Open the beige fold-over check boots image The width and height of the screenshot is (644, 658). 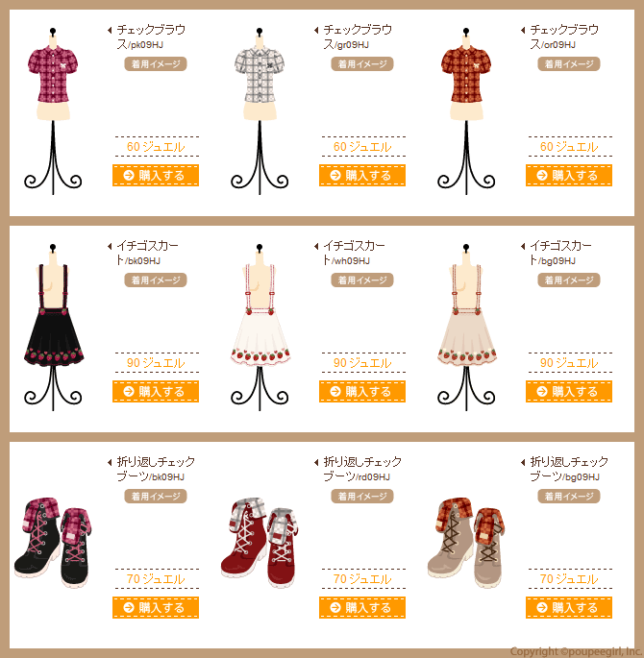tap(466, 543)
